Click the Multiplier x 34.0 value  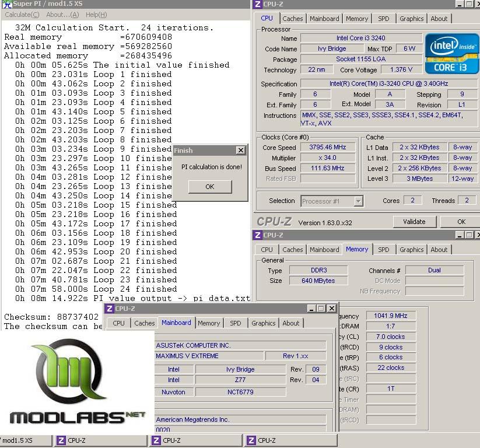pyautogui.click(x=328, y=157)
